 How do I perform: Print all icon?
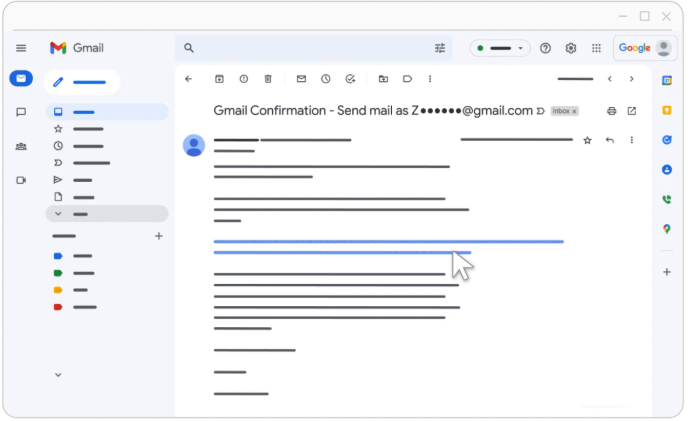click(x=612, y=111)
